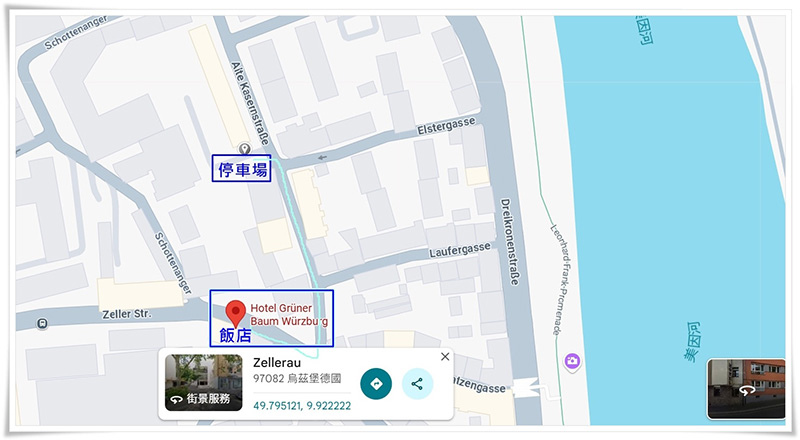
Task: Close the Zellerau info card
Action: tap(445, 356)
